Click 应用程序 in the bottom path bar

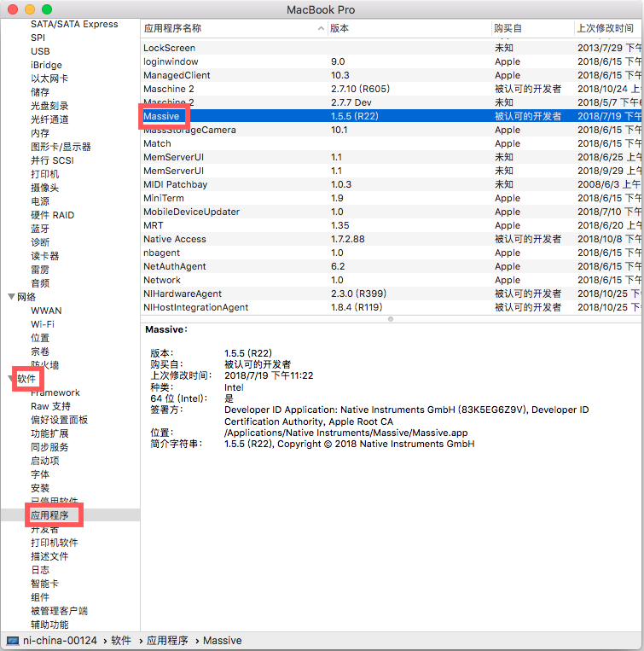tap(167, 641)
